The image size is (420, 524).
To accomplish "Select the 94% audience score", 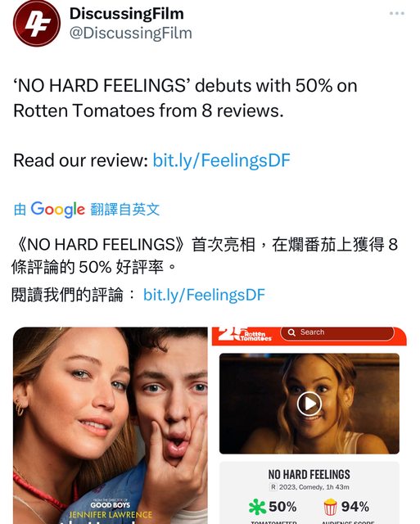I will [355, 507].
